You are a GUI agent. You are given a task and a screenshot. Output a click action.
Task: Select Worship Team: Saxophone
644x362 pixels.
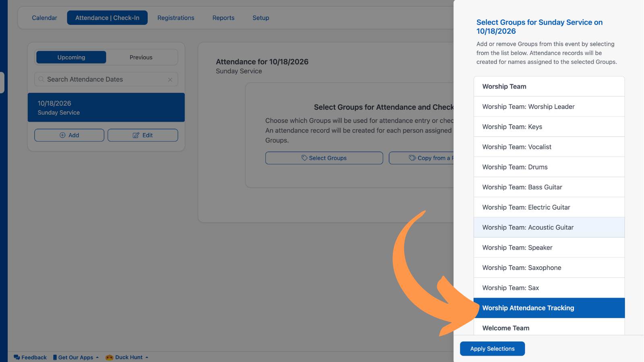click(549, 267)
